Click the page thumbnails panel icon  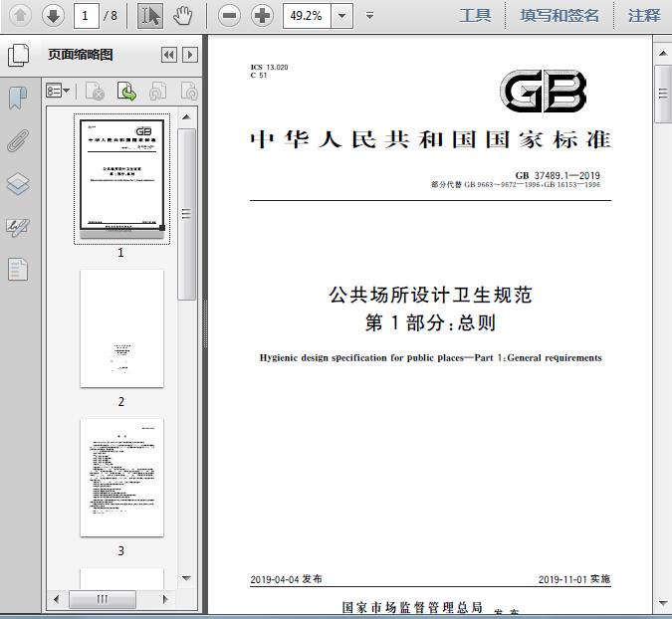pos(19,55)
